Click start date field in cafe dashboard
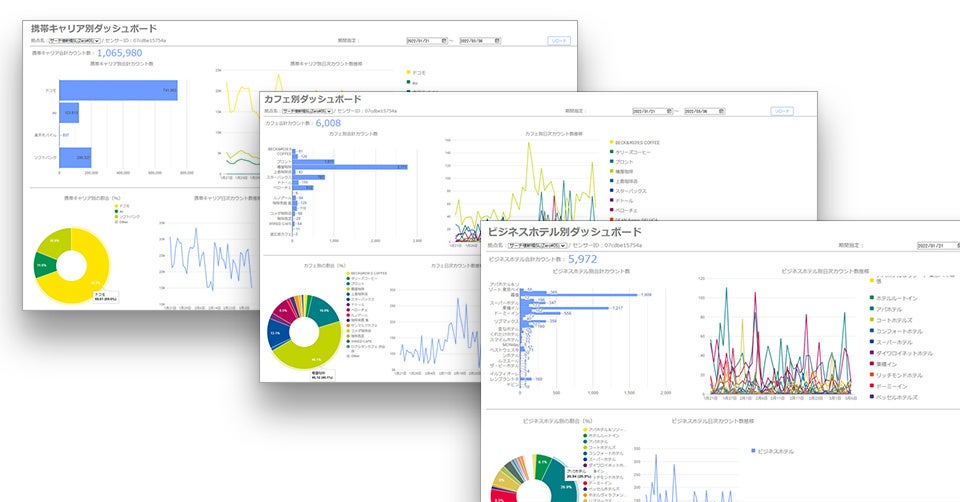This screenshot has width=960, height=502. click(652, 111)
